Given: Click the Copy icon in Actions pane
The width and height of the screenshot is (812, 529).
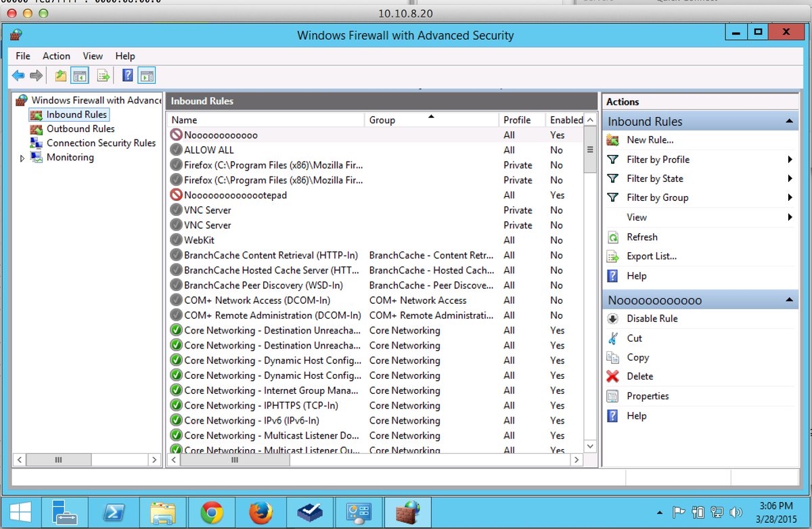Looking at the screenshot, I should tap(613, 357).
